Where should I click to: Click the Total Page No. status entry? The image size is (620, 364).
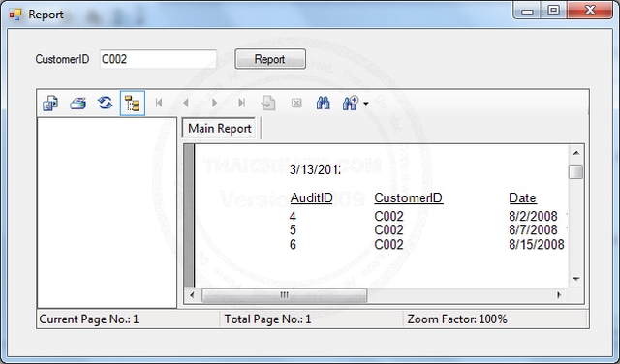point(311,318)
